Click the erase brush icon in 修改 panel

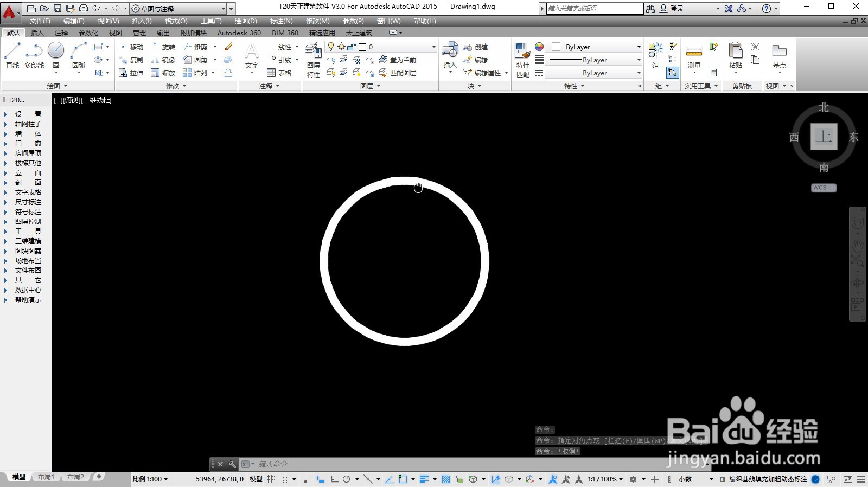(x=228, y=47)
